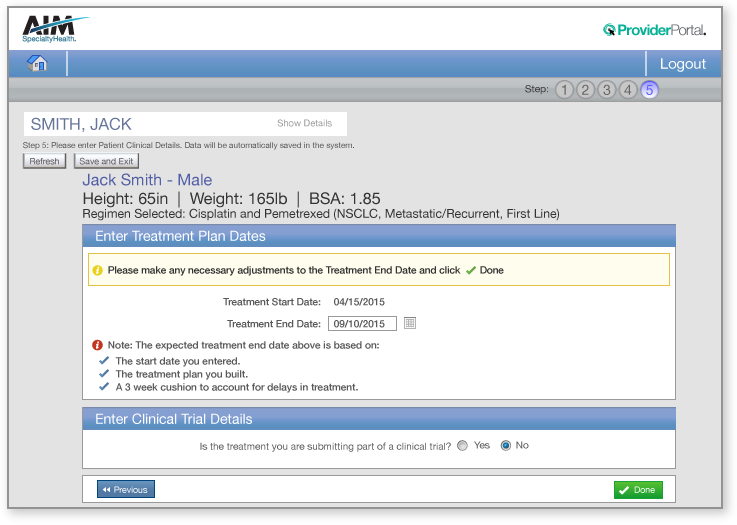Jump to step 2 circle
The width and height of the screenshot is (737, 525).
point(585,89)
